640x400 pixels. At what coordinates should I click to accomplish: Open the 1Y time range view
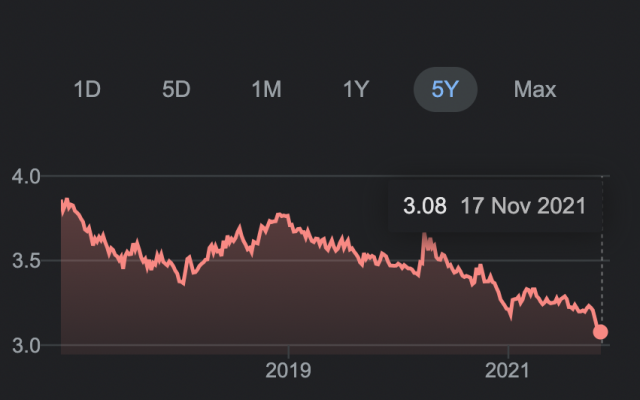coord(356,89)
